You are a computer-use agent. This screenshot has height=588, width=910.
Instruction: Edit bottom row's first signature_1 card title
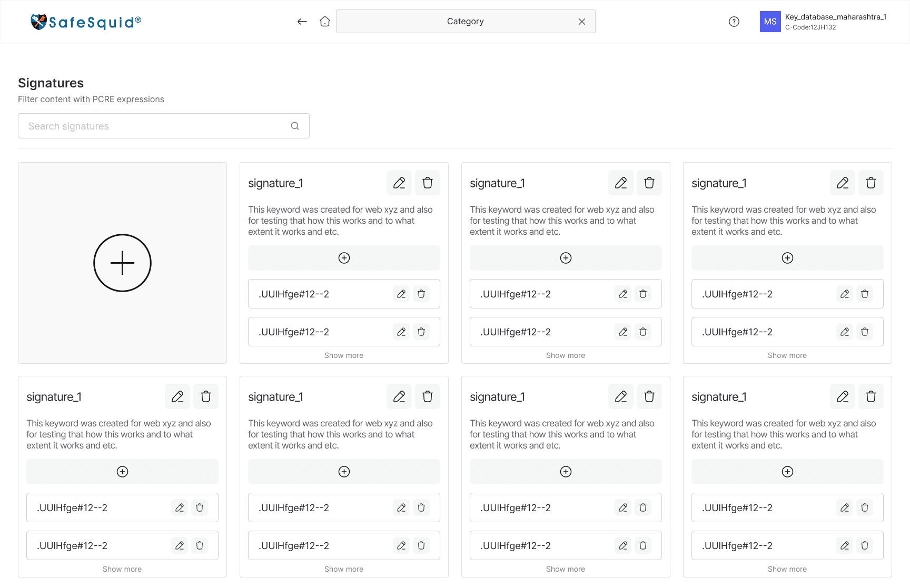(x=177, y=396)
